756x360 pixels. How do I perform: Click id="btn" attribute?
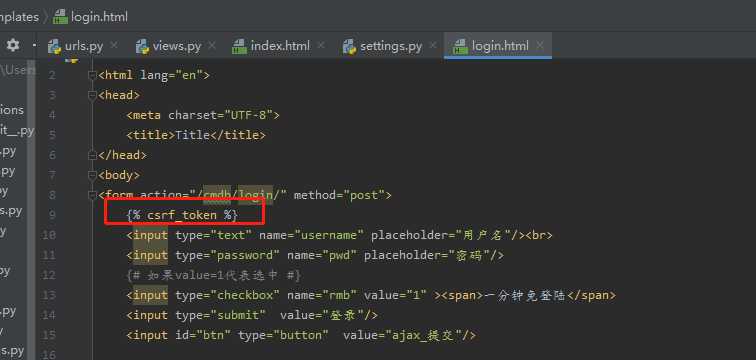coord(203,335)
